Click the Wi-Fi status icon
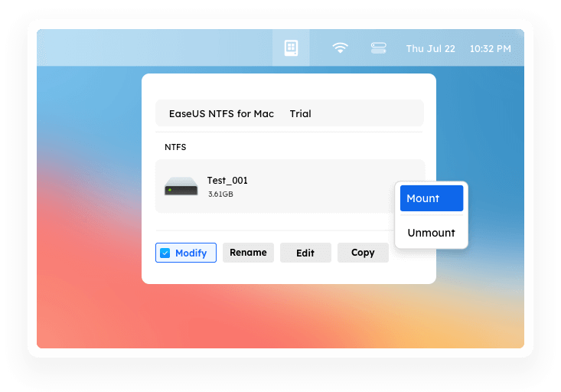Image resolution: width=561 pixels, height=392 pixels. 340,48
